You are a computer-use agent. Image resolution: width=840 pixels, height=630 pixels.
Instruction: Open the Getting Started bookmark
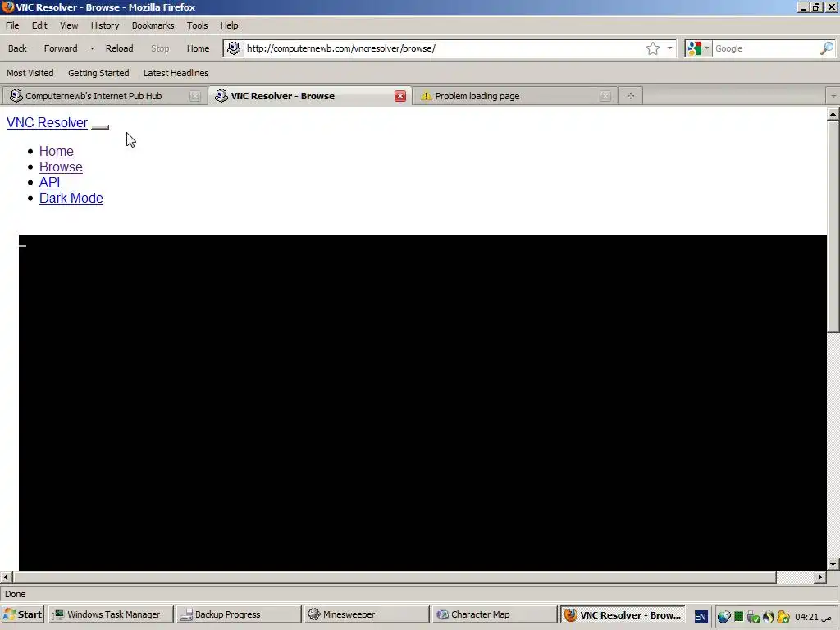98,73
